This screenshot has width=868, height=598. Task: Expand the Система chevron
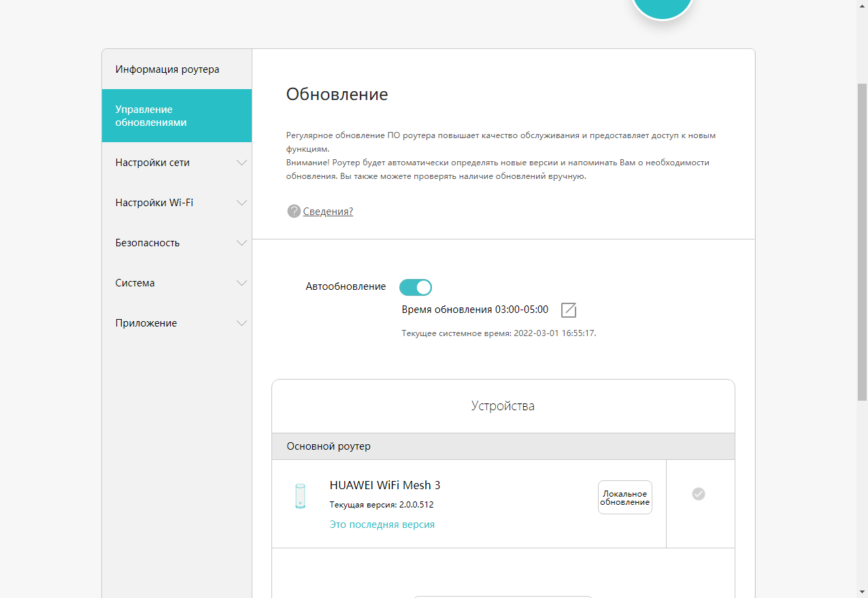(241, 283)
